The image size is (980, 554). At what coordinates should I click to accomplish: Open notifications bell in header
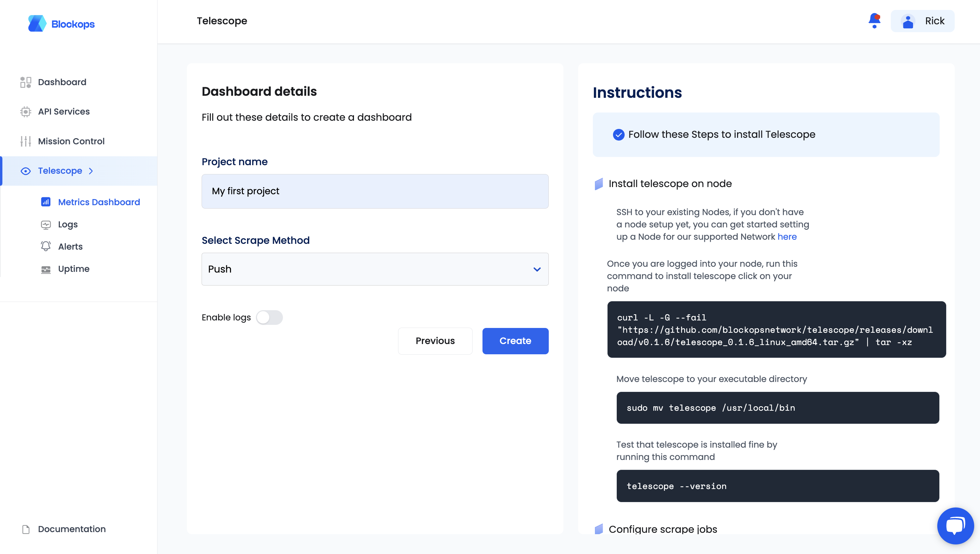pyautogui.click(x=874, y=21)
